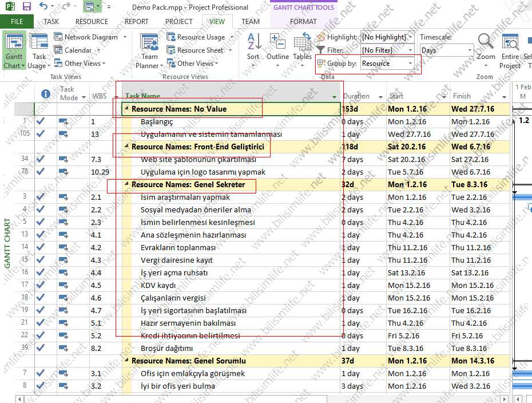This screenshot has height=403, width=532.
Task: Select task Web site şablonunun çıkartılması
Action: coord(198,159)
